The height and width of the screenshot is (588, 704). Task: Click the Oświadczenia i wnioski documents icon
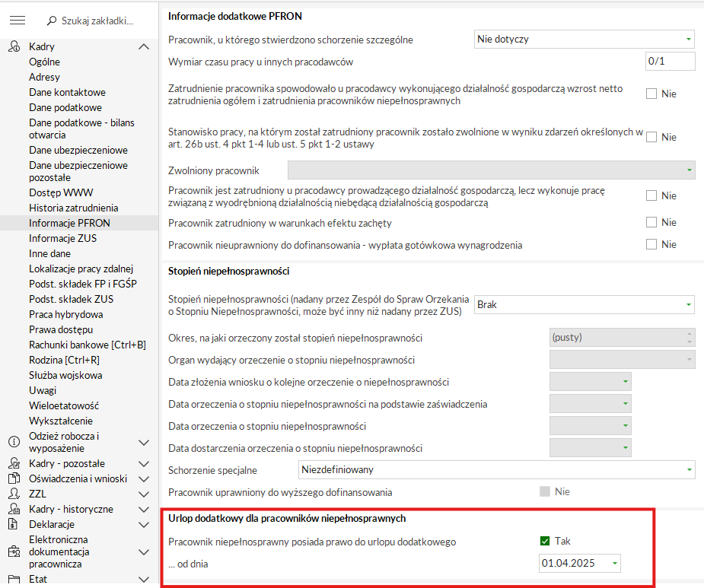pyautogui.click(x=13, y=478)
